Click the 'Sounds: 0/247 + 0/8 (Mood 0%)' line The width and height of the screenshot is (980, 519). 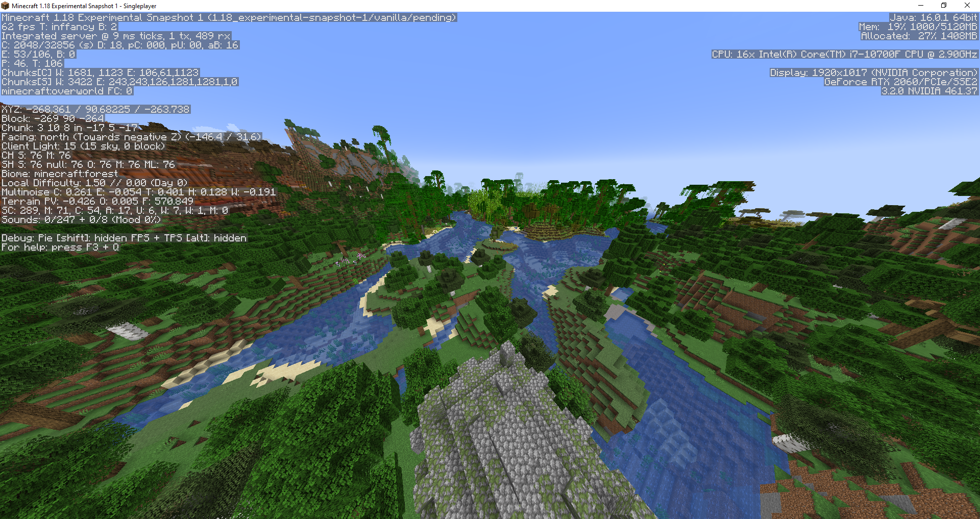(81, 220)
